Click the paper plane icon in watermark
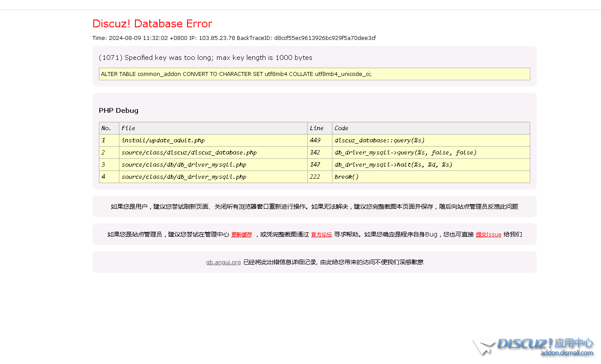601x364 pixels. point(483,347)
